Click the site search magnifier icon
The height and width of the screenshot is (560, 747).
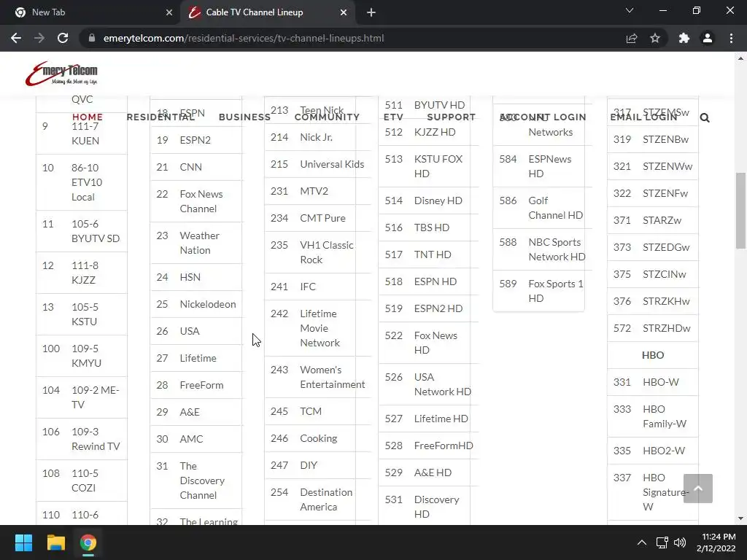point(705,117)
